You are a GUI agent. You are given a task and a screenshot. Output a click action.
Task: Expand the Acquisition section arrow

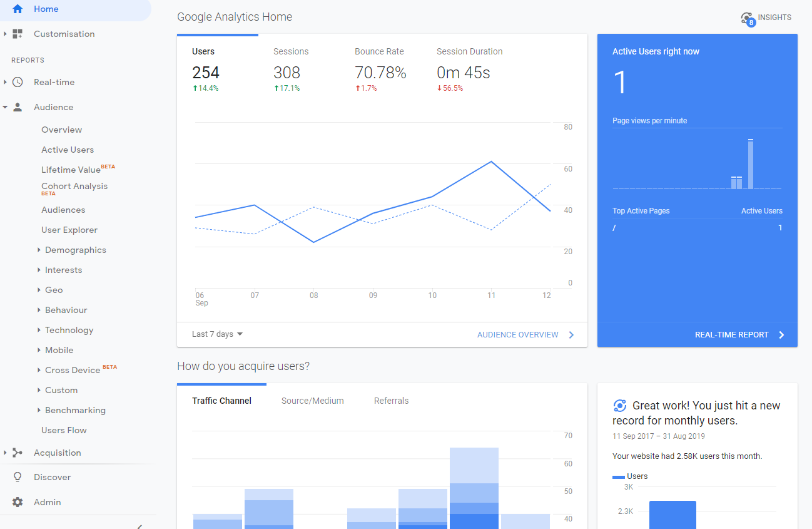5,453
